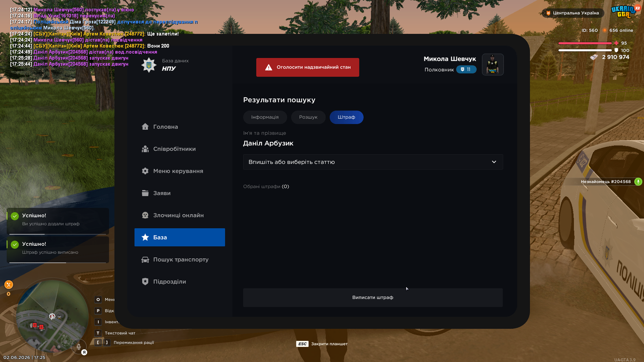Image resolution: width=644 pixels, height=362 pixels.
Task: Click the Виписати штраф button
Action: (x=373, y=298)
